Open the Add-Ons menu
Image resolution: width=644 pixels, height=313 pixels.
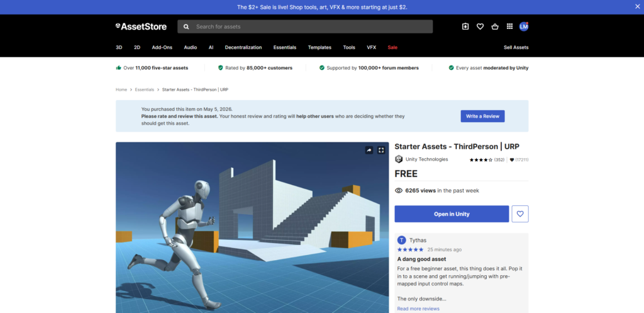(x=162, y=47)
